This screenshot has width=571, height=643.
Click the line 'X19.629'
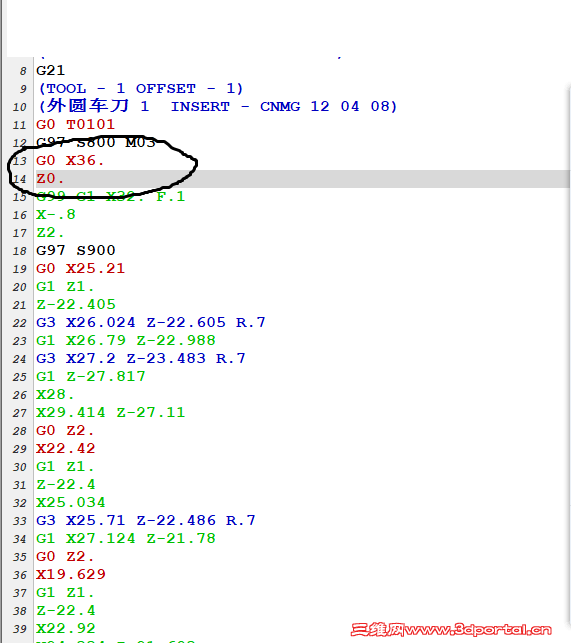click(71, 574)
